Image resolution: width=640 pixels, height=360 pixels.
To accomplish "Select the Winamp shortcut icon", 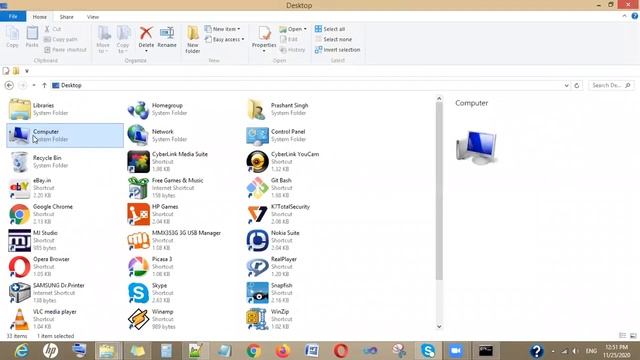I will (x=138, y=319).
